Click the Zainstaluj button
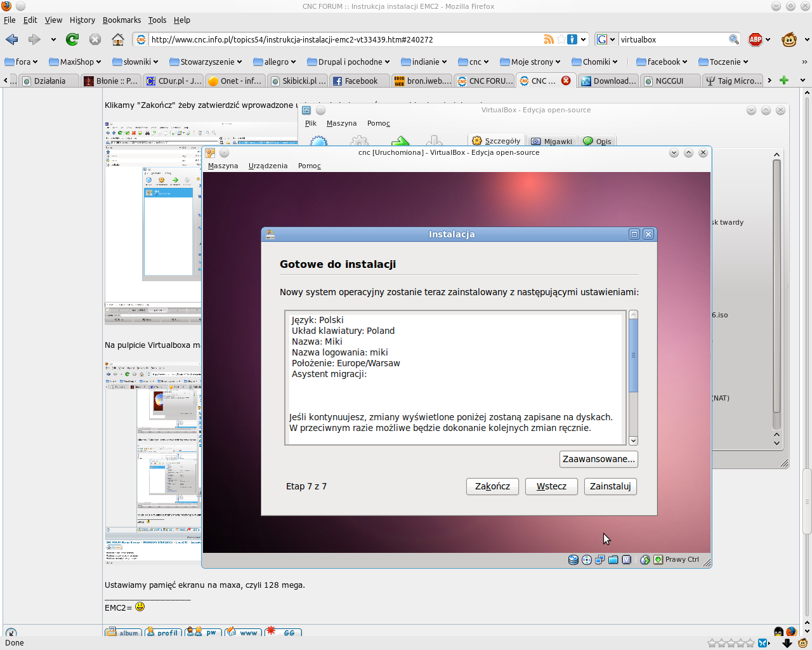Viewport: 812px width, 650px height. point(610,486)
